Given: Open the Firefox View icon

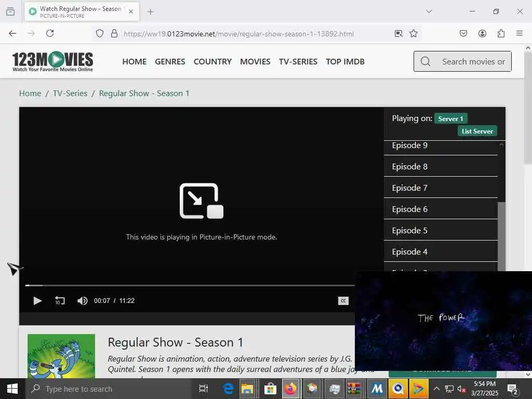Looking at the screenshot, I should pos(10,11).
